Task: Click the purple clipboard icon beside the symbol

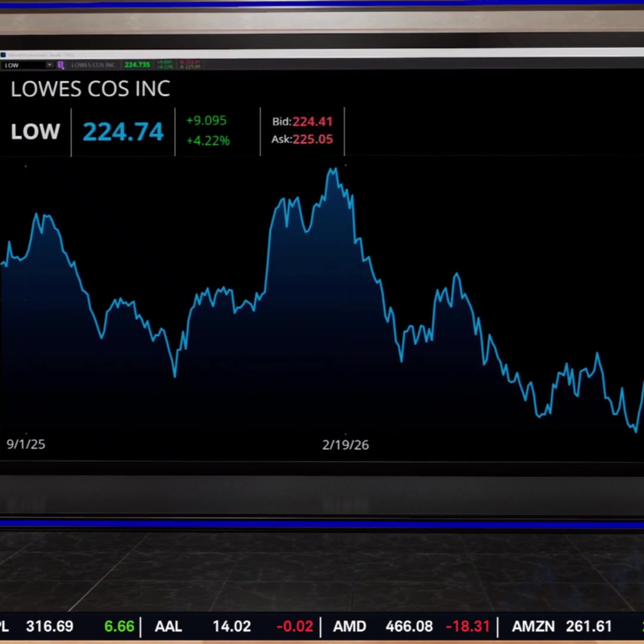Action: (x=61, y=65)
